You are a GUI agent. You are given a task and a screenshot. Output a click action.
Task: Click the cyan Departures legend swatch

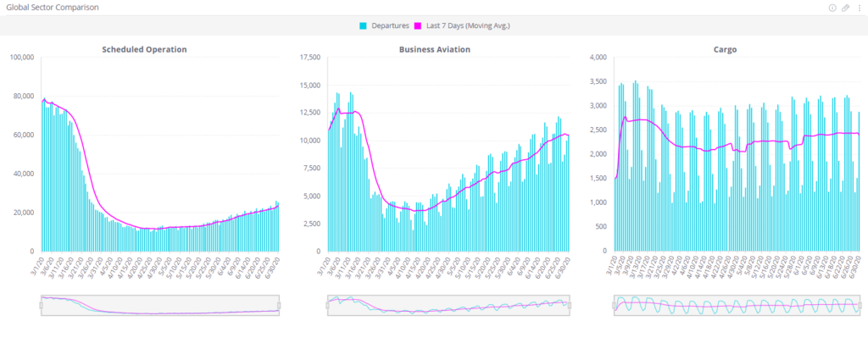[364, 25]
